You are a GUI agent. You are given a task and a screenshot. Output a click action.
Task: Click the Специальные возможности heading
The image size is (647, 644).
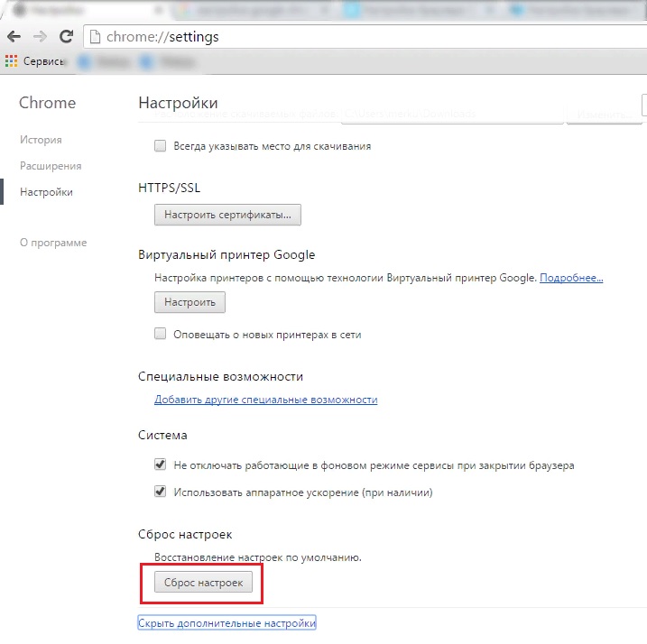(x=220, y=377)
